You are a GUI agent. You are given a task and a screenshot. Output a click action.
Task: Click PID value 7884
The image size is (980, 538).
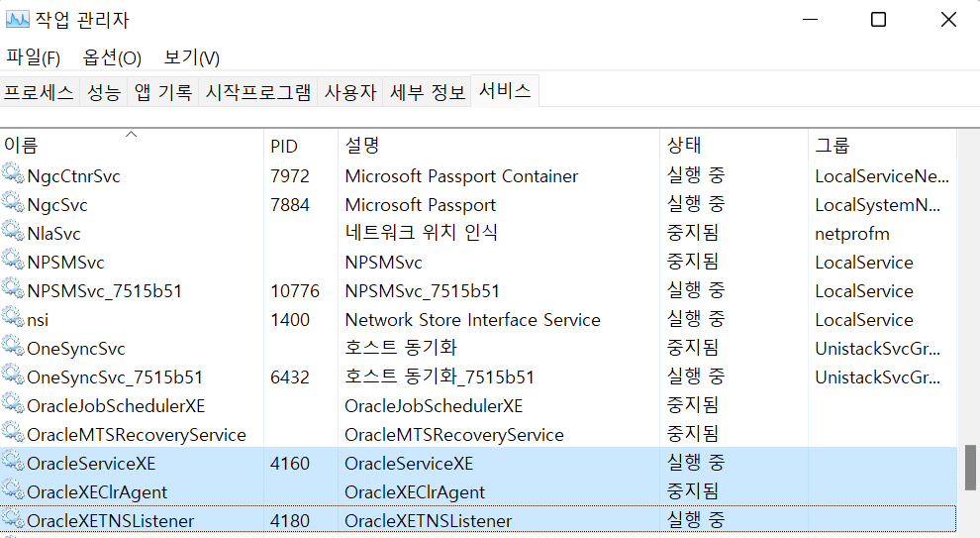pos(290,205)
